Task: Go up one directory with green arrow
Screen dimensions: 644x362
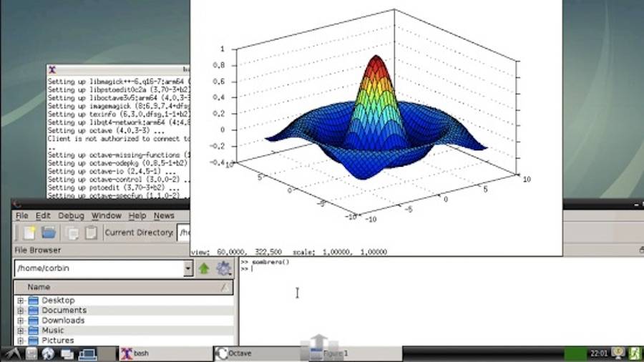Action: 204,269
